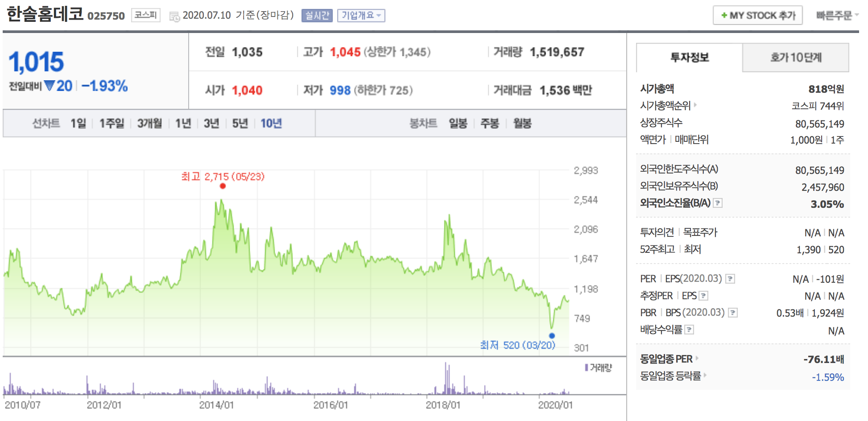Click the -1.93% change rate
Viewport: 868px width, 421px height.
[105, 86]
